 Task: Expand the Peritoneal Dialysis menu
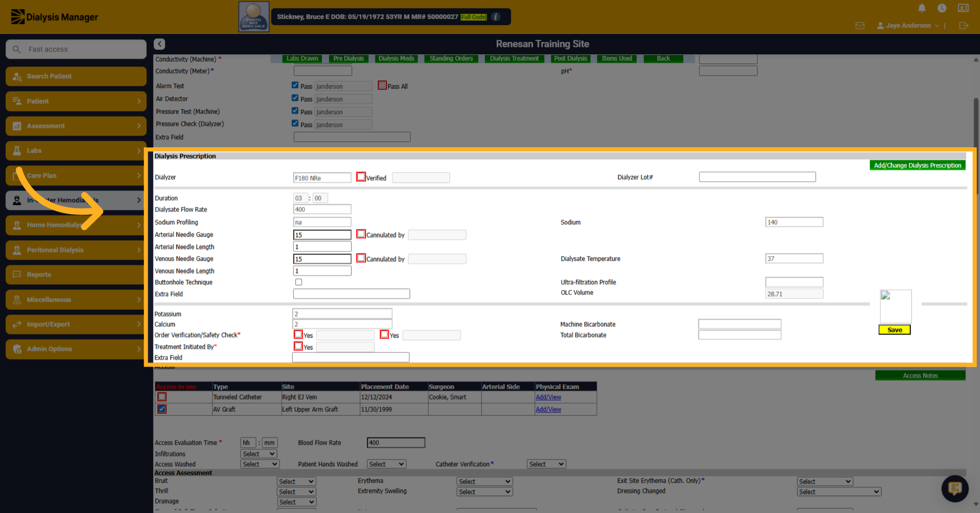pyautogui.click(x=76, y=250)
